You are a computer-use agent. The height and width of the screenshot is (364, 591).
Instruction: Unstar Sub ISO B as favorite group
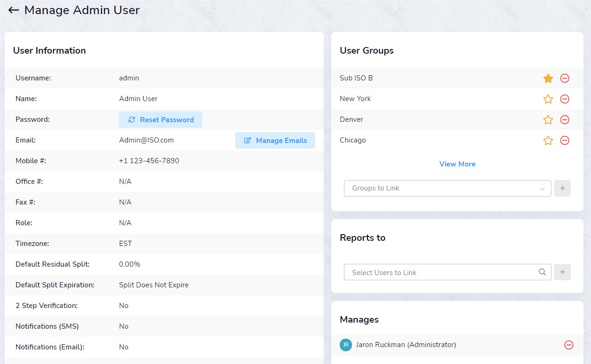[x=548, y=79]
